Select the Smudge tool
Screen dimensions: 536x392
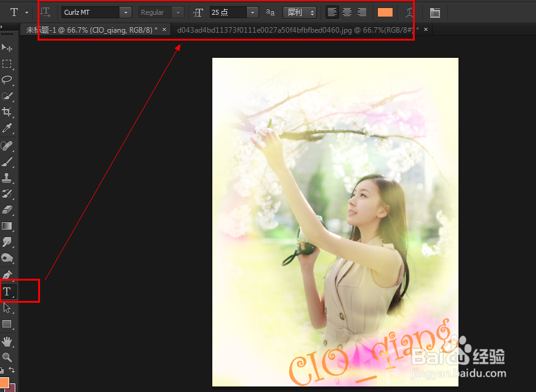[x=7, y=242]
